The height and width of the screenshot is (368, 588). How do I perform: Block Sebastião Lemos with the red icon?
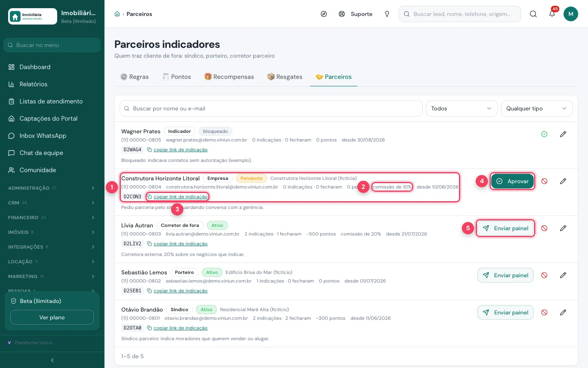[x=544, y=275]
